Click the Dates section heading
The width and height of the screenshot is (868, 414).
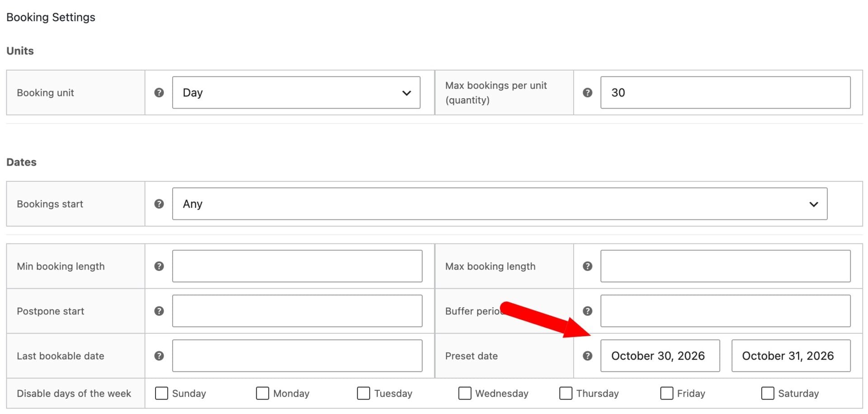(21, 162)
